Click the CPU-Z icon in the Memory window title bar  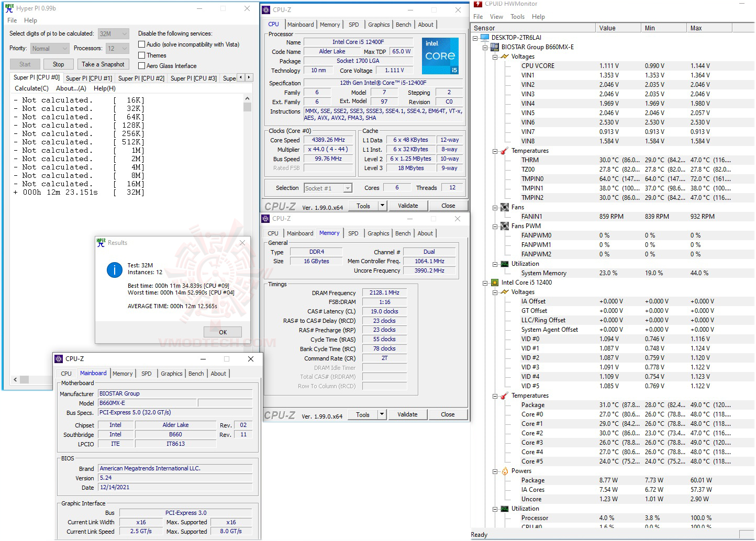[266, 218]
